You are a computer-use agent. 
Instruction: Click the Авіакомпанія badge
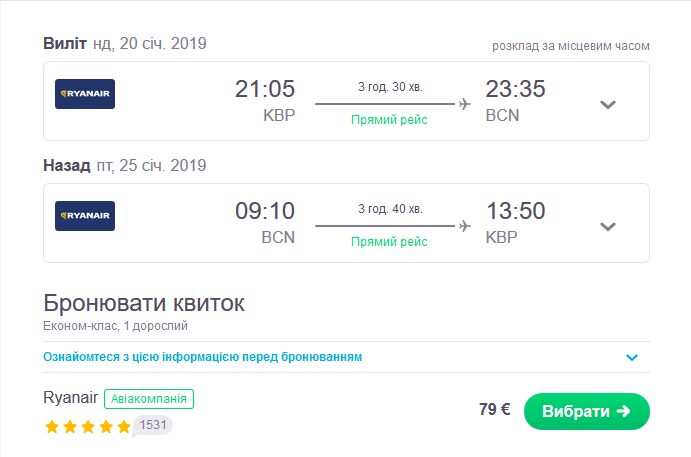[148, 399]
